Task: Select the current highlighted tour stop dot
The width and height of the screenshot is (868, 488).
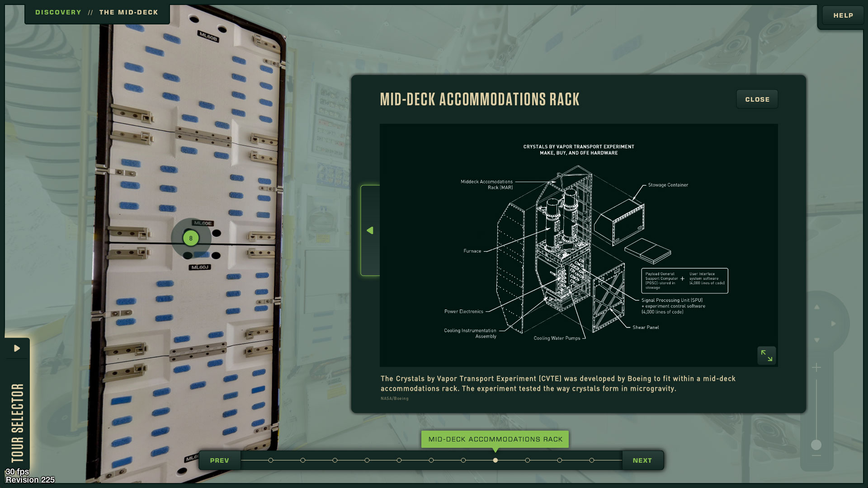Action: coord(495,460)
